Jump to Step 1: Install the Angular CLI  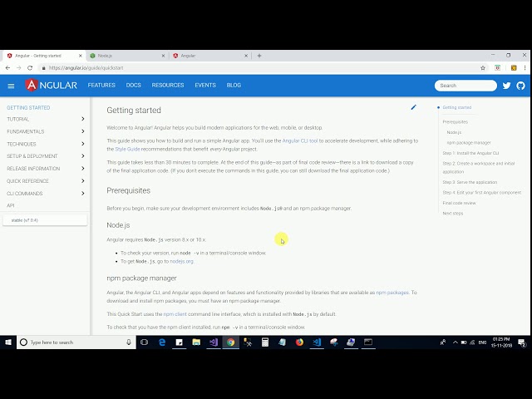(470, 153)
